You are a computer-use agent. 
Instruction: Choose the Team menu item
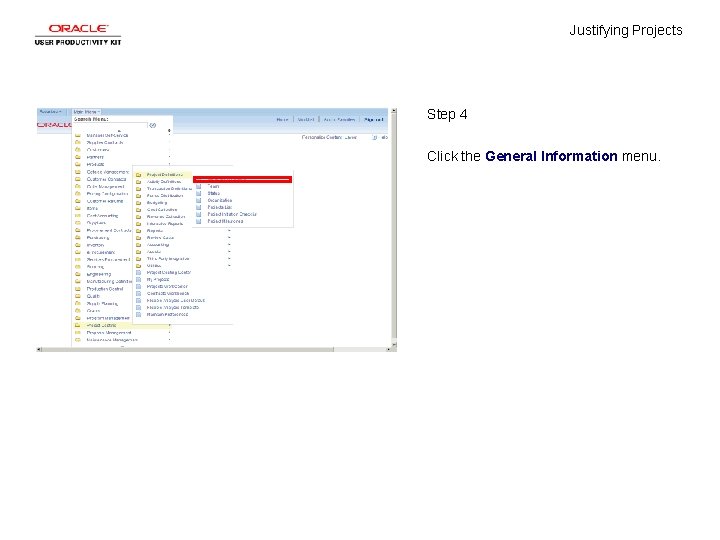click(213, 186)
